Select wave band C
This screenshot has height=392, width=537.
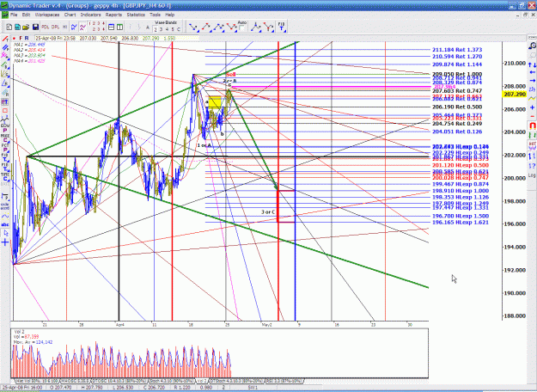(179, 30)
